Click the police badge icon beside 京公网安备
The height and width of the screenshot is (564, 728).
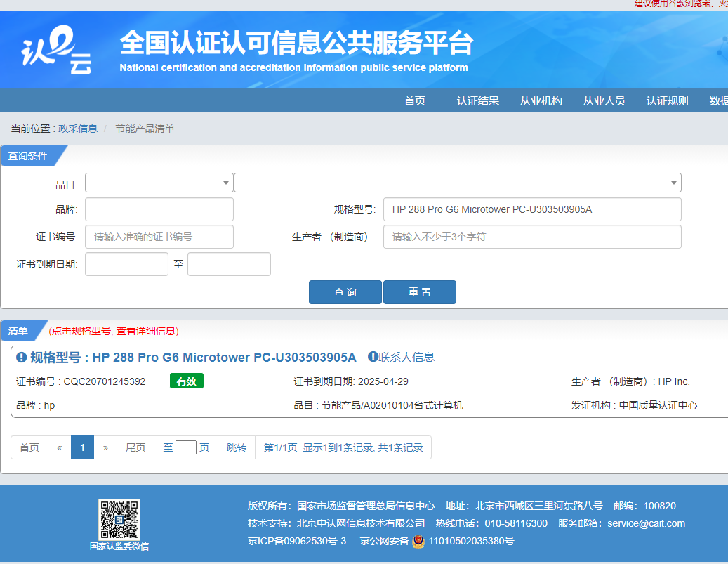coord(418,542)
